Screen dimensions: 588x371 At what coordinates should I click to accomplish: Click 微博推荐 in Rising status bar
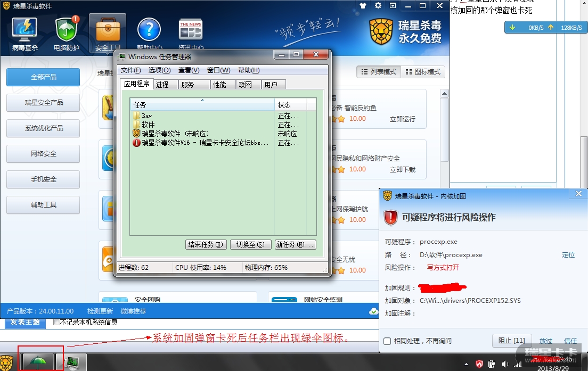[133, 311]
